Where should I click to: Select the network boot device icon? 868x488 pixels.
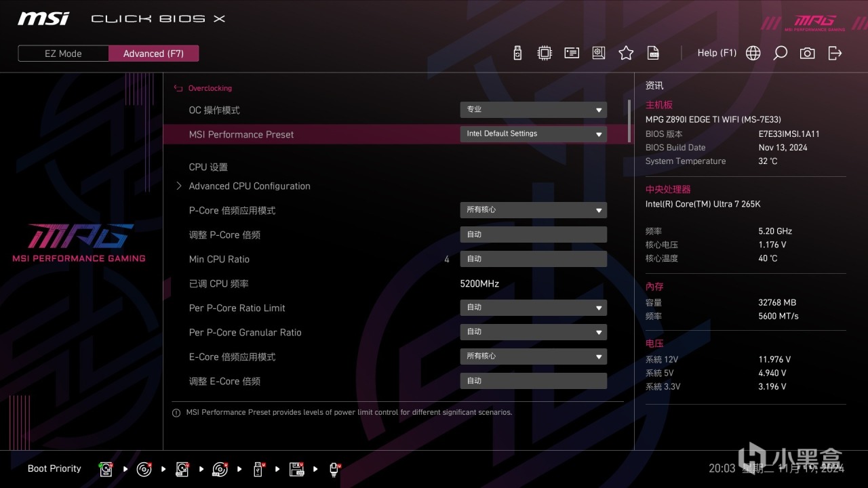(x=334, y=469)
